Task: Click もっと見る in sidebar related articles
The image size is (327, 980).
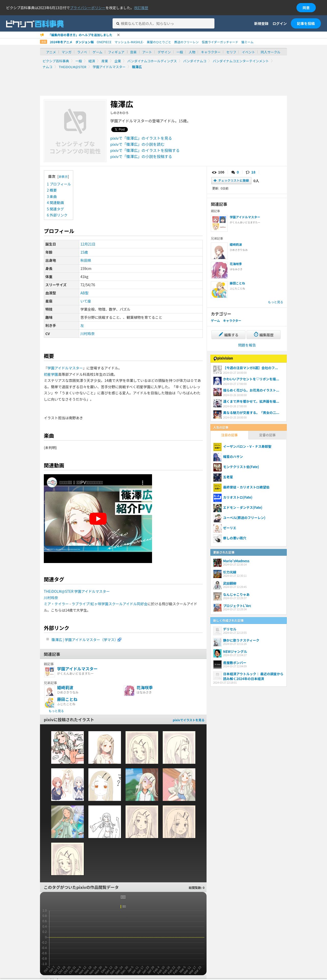Action: tap(275, 302)
